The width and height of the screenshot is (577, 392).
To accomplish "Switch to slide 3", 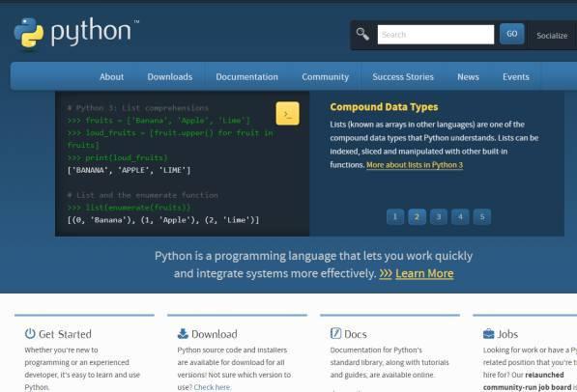I will tap(439, 216).
